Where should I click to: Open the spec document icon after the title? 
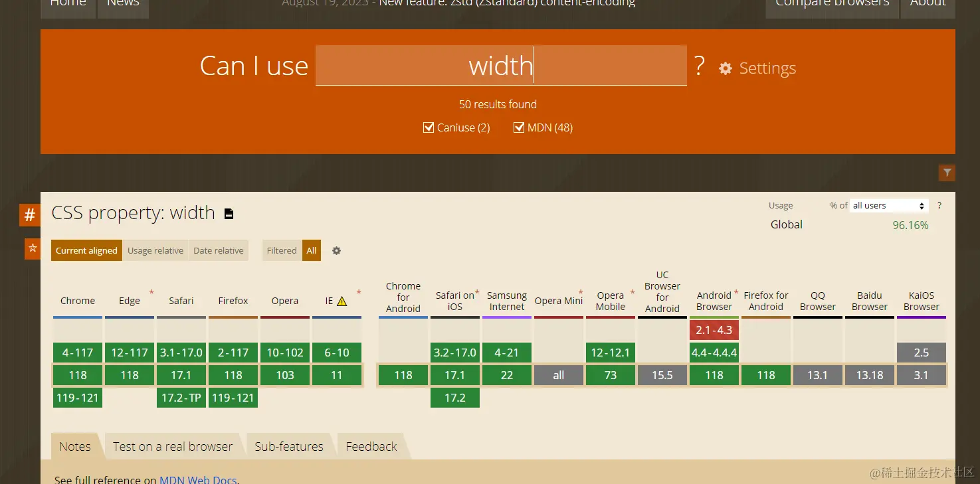click(229, 214)
